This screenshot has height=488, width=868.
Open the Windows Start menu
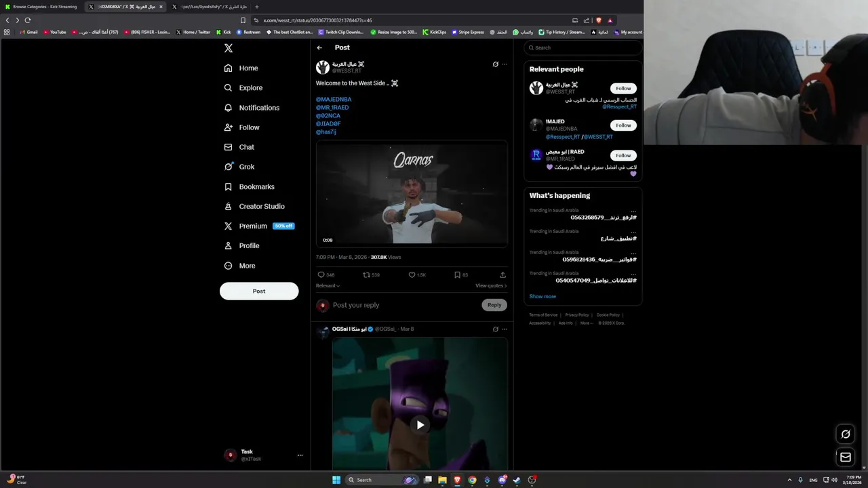pyautogui.click(x=336, y=480)
